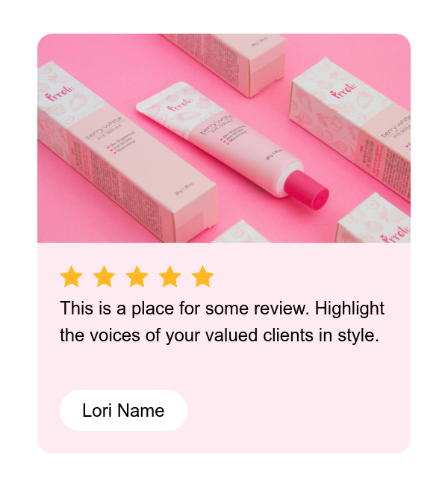Click the Prreti logo on the tube
This screenshot has height=487, width=448.
(181, 105)
